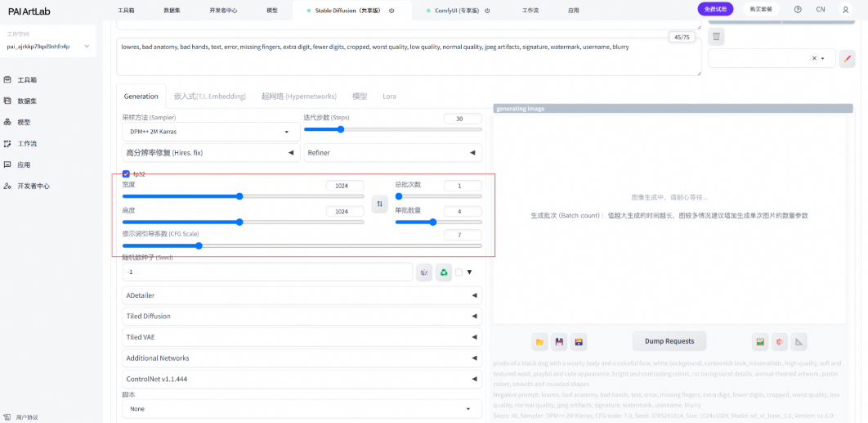
Task: Toggle the fp32 checkbox
Action: 126,173
